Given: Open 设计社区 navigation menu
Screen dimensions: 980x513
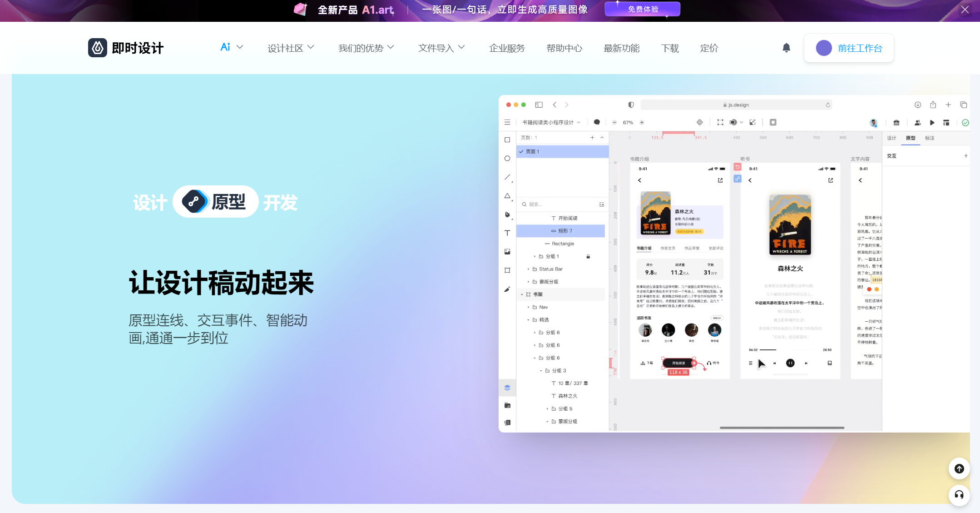Looking at the screenshot, I should pos(290,47).
